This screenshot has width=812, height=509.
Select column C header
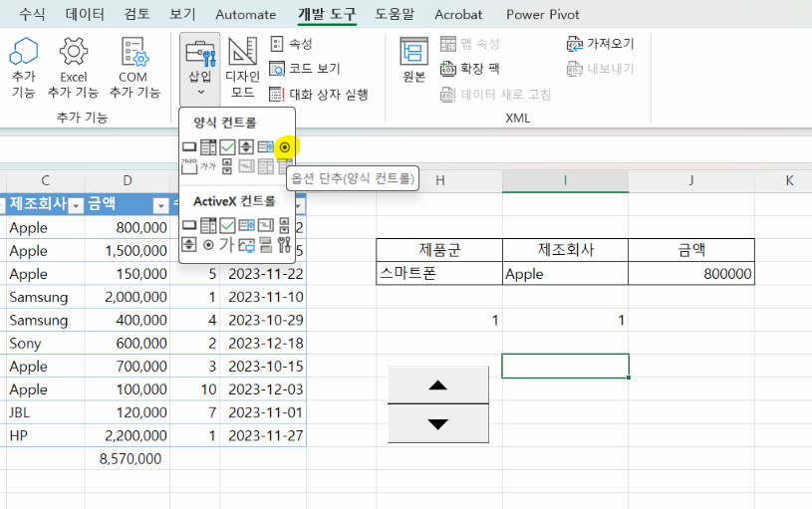click(x=45, y=180)
